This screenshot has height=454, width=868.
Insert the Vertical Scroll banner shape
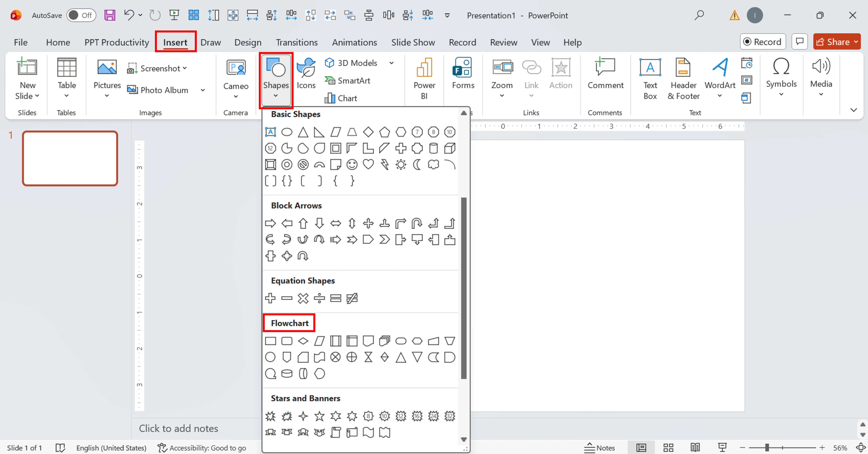coord(336,432)
